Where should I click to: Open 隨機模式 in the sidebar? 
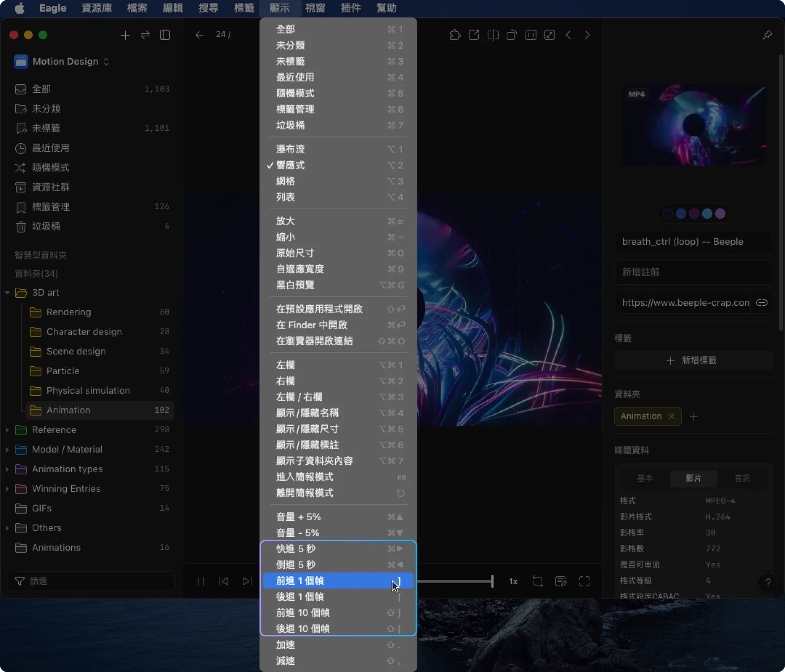92,167
